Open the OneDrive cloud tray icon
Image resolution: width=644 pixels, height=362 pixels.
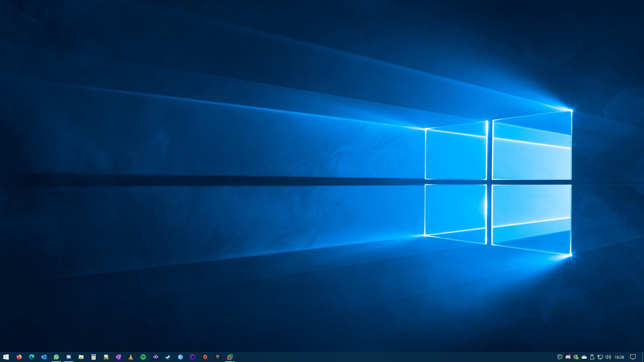click(x=584, y=357)
